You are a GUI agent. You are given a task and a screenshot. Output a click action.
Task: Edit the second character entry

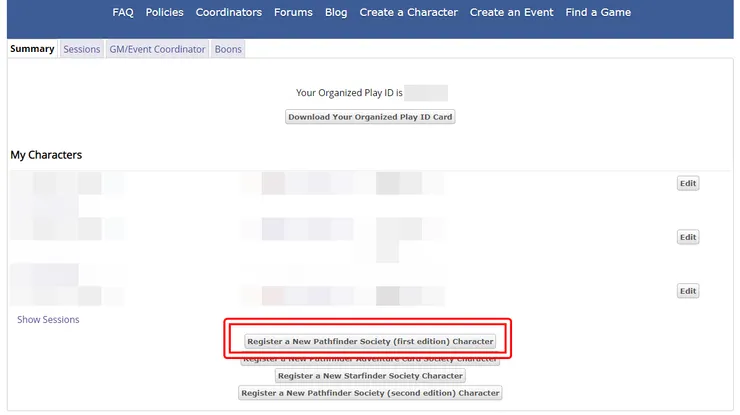coord(688,237)
